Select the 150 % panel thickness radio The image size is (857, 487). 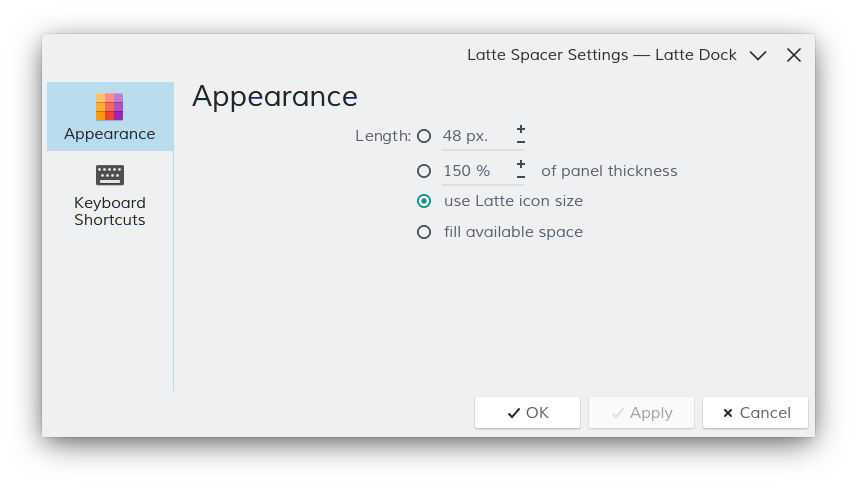pyautogui.click(x=424, y=171)
